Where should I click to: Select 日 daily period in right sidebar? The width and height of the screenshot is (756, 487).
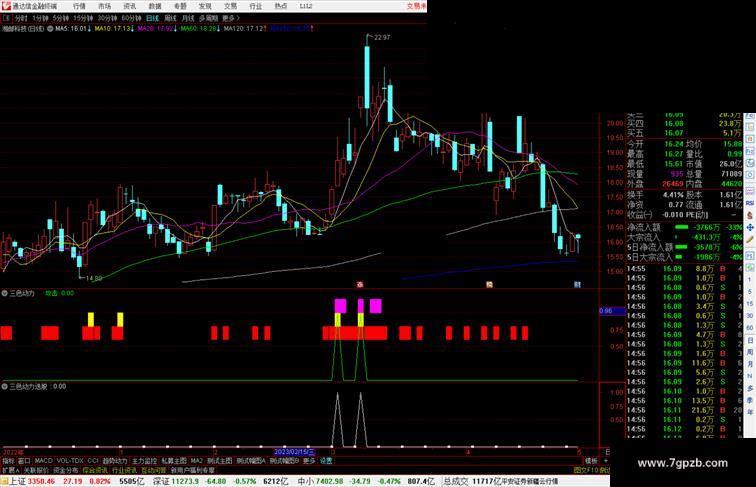750,340
